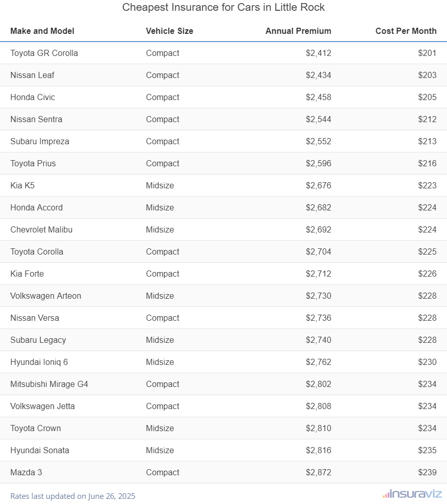
Task: Click the Nissan Leaf model name
Action: pos(32,75)
